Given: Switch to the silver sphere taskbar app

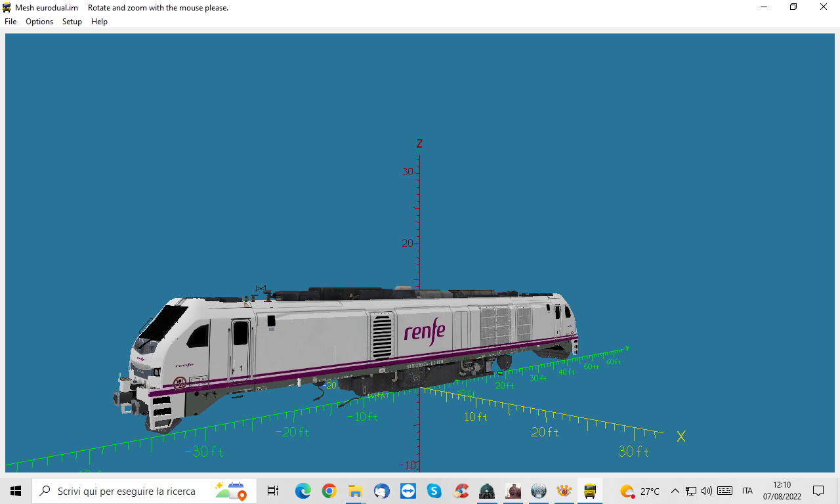Looking at the screenshot, I should pos(539,491).
